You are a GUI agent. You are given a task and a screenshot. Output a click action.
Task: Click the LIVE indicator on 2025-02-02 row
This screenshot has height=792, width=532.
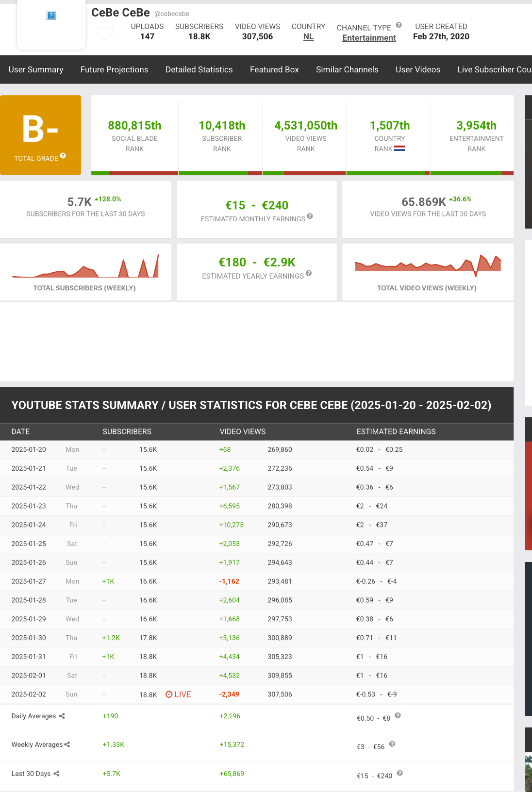(178, 694)
